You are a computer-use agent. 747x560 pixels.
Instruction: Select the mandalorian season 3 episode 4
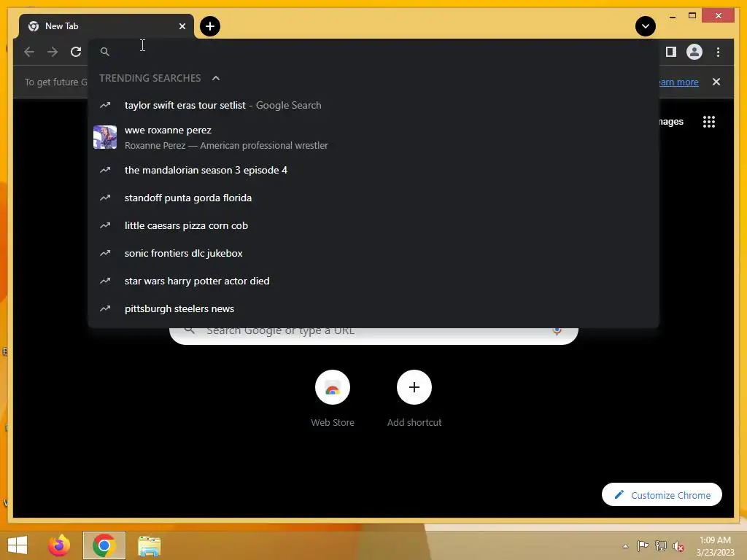pyautogui.click(x=373, y=170)
